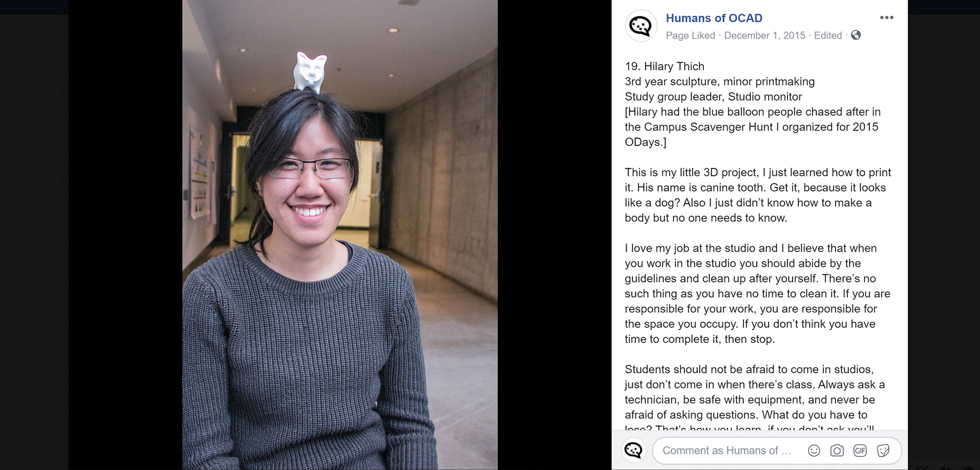The image size is (980, 470).
Task: Attach a photo using the camera icon
Action: pos(837,451)
